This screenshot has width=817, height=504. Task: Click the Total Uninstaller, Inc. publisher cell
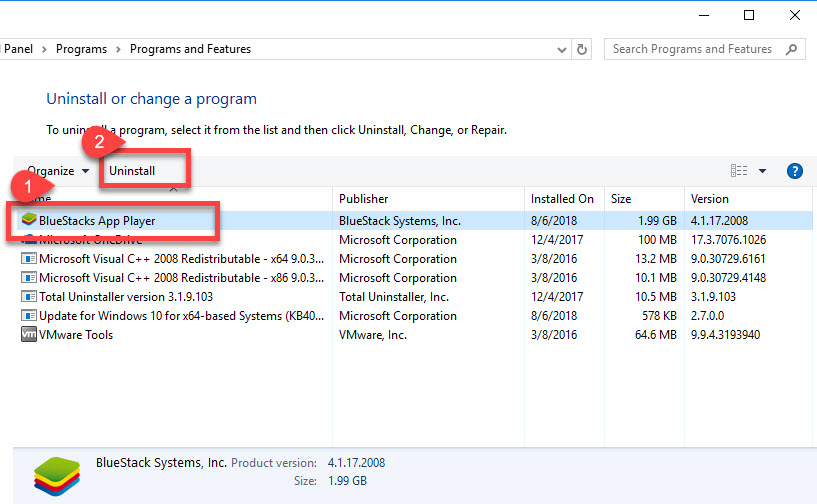(x=393, y=297)
